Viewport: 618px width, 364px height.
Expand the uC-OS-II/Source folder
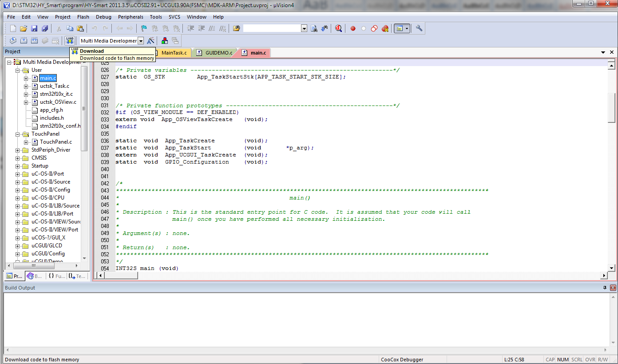coord(18,182)
